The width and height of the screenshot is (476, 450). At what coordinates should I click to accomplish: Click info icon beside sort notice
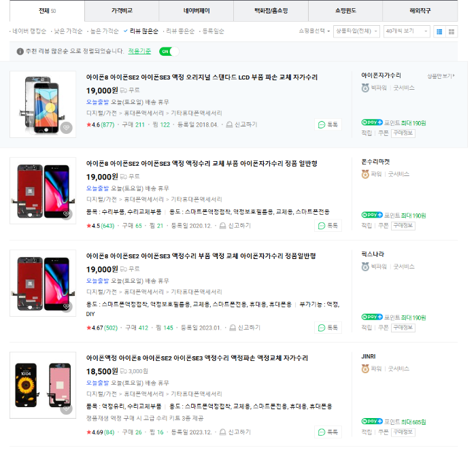20,52
